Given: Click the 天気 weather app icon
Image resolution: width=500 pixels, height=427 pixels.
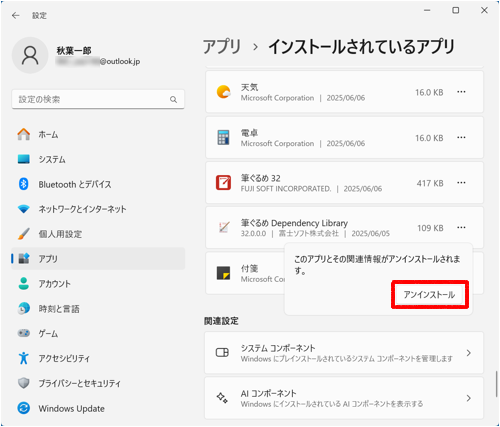Looking at the screenshot, I should (223, 92).
